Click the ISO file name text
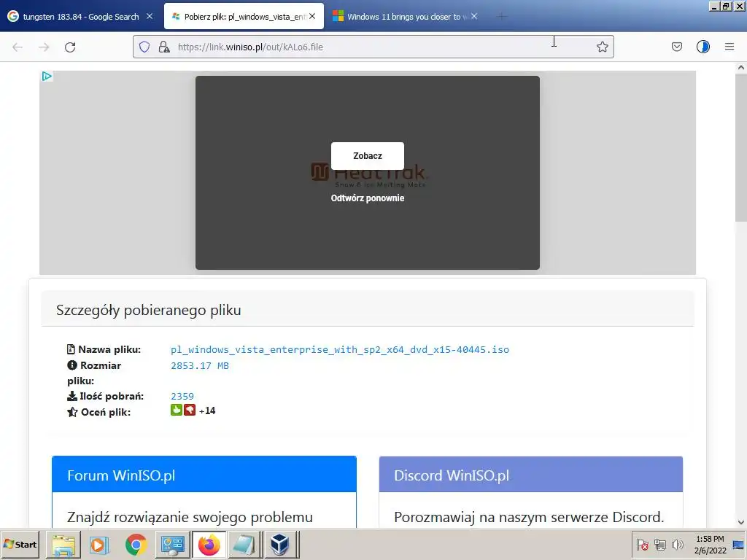The image size is (747, 560). pos(340,349)
